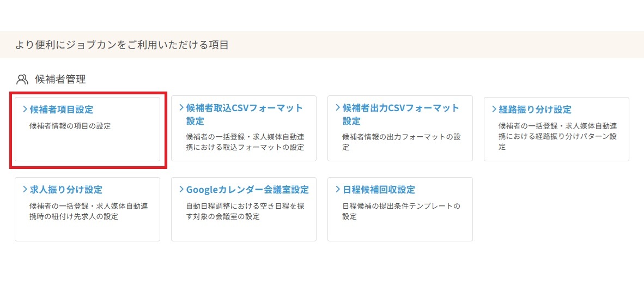Open the 候補者取込CSVフォーマット設定 link

pyautogui.click(x=244, y=108)
